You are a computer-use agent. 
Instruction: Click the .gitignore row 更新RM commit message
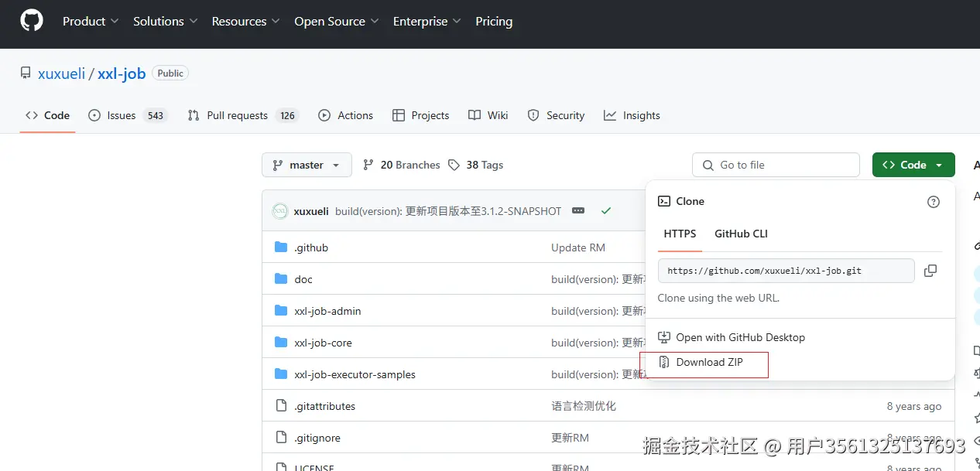(x=570, y=438)
